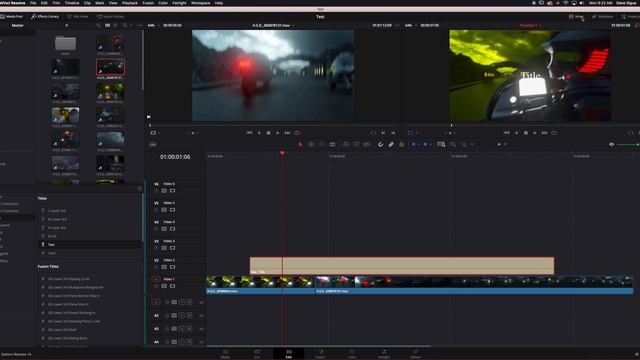Disable the Video 2 track monitor icon

[172, 267]
